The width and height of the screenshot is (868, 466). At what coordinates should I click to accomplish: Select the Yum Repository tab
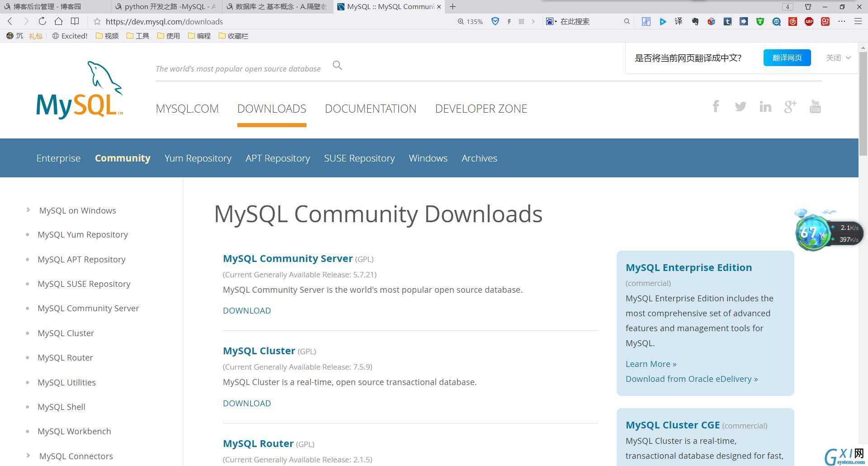[198, 158]
